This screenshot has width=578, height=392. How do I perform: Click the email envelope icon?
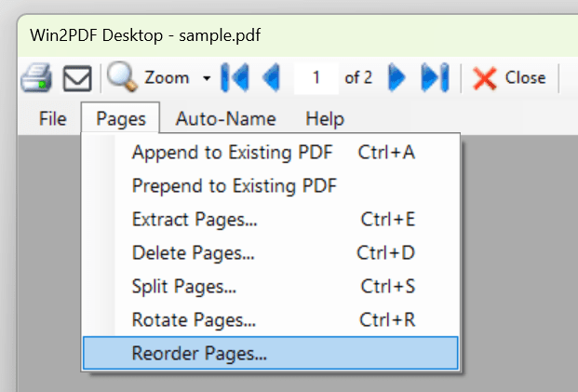click(x=76, y=79)
